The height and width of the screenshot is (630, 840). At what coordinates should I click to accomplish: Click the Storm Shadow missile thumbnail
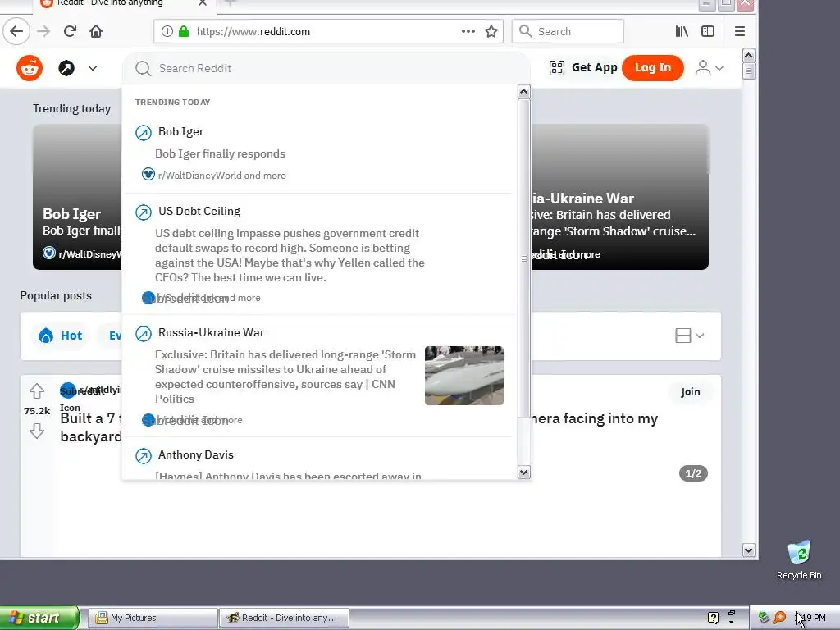[x=464, y=376]
